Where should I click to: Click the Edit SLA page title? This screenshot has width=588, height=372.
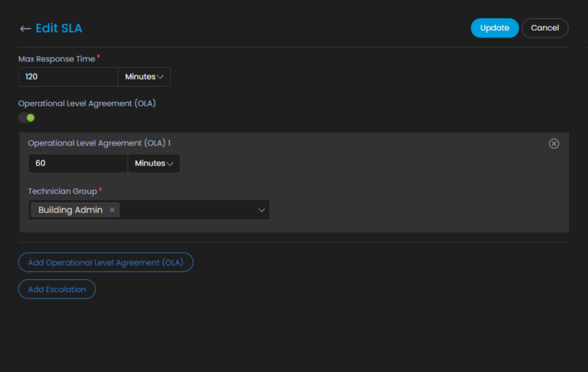click(x=59, y=28)
